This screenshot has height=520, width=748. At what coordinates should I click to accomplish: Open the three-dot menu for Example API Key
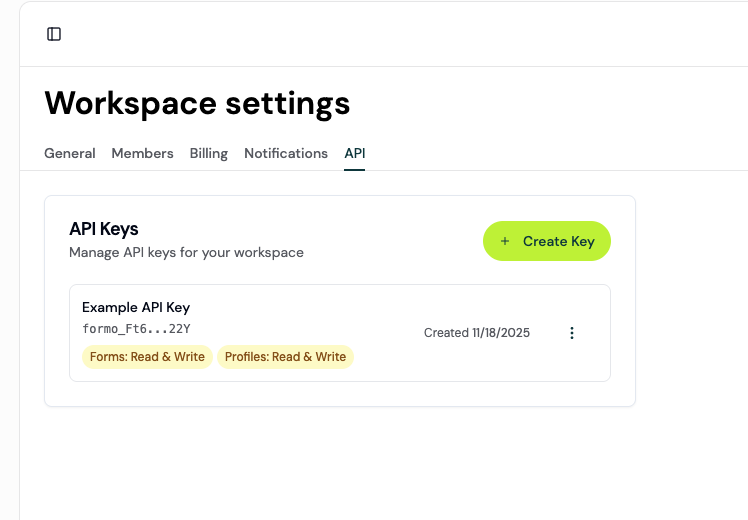[571, 333]
